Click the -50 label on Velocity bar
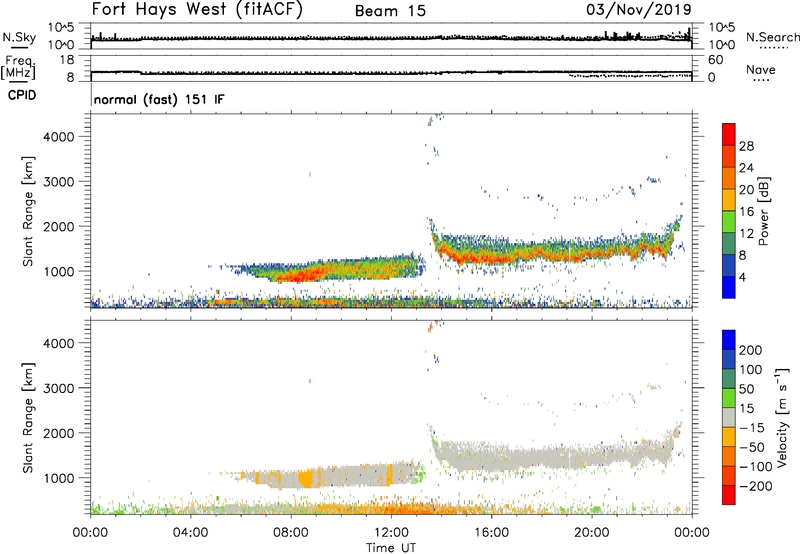Image resolution: width=800 pixels, height=554 pixels. click(752, 447)
